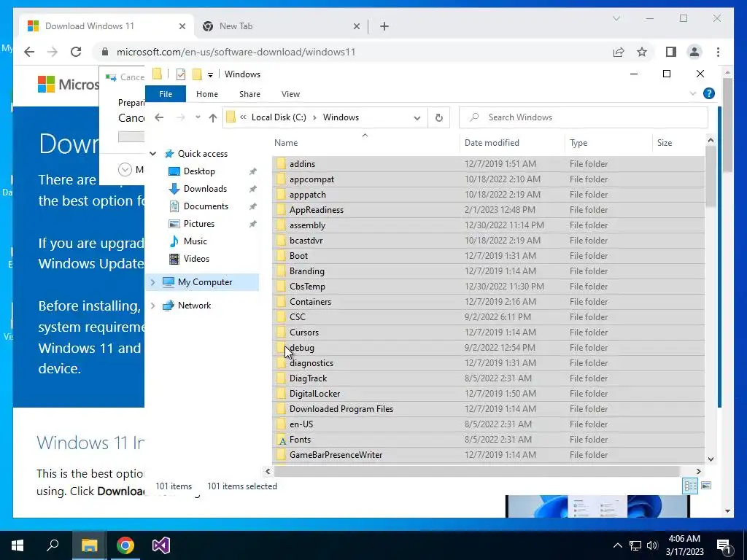
Task: Click the volume icon in system tray
Action: (x=652, y=545)
